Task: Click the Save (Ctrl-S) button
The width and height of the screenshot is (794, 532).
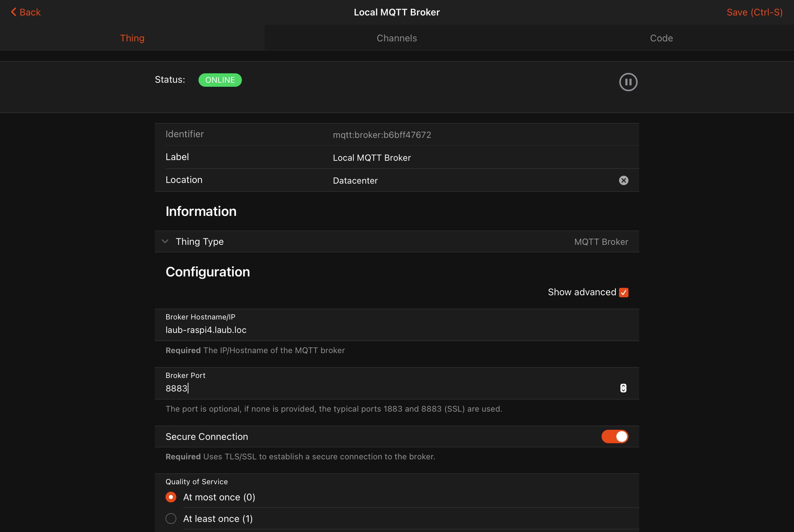Action: coord(754,12)
